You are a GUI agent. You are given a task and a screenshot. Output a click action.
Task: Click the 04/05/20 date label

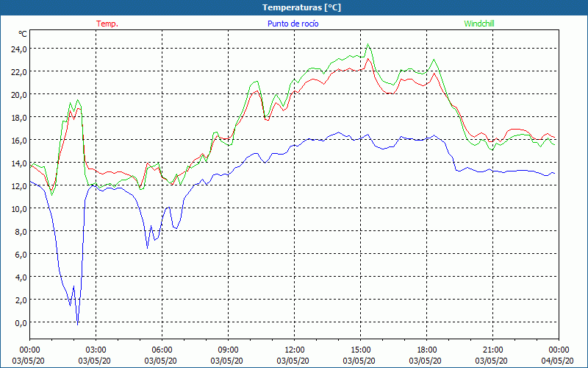pos(557,361)
